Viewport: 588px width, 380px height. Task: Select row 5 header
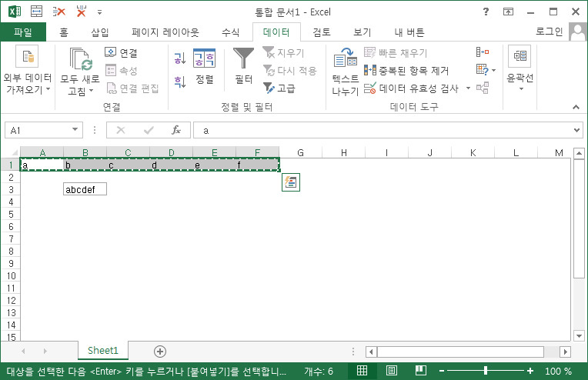[x=11, y=215]
